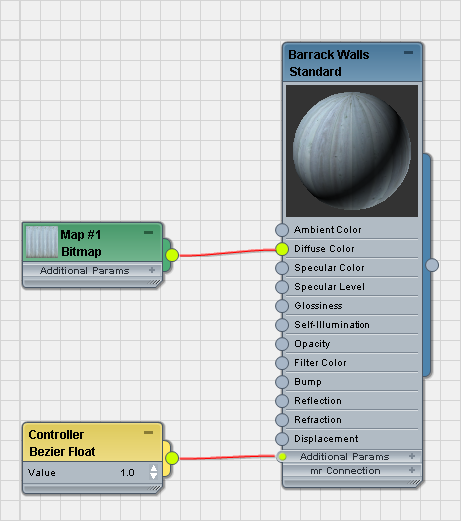461x521 pixels.
Task: Collapse the Map #1 Bitmap node
Action: click(148, 232)
